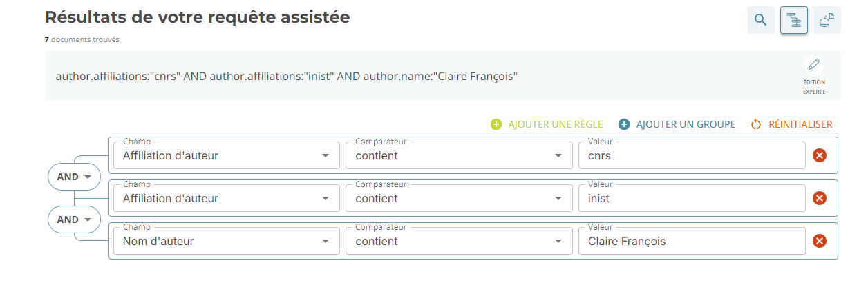Open the file import query icon
868x283 pixels.
[x=827, y=20]
